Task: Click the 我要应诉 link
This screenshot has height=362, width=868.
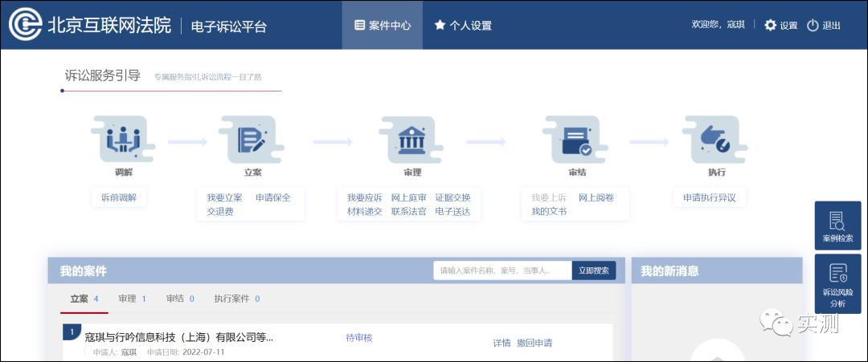Action: [x=364, y=197]
